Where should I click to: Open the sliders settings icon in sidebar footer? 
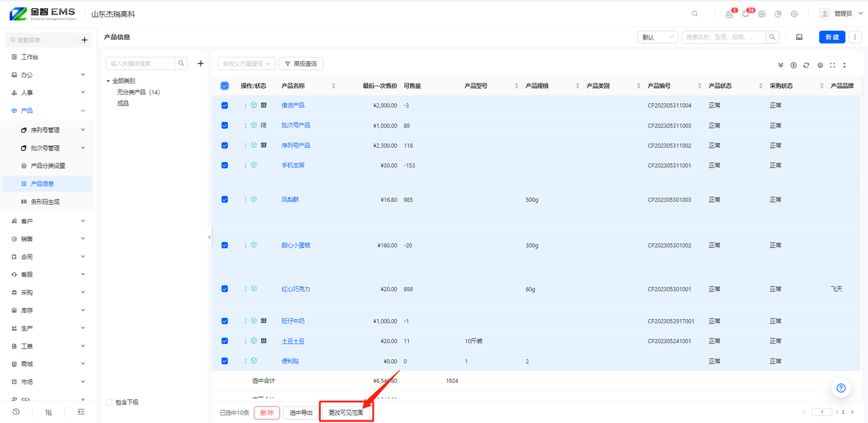49,411
